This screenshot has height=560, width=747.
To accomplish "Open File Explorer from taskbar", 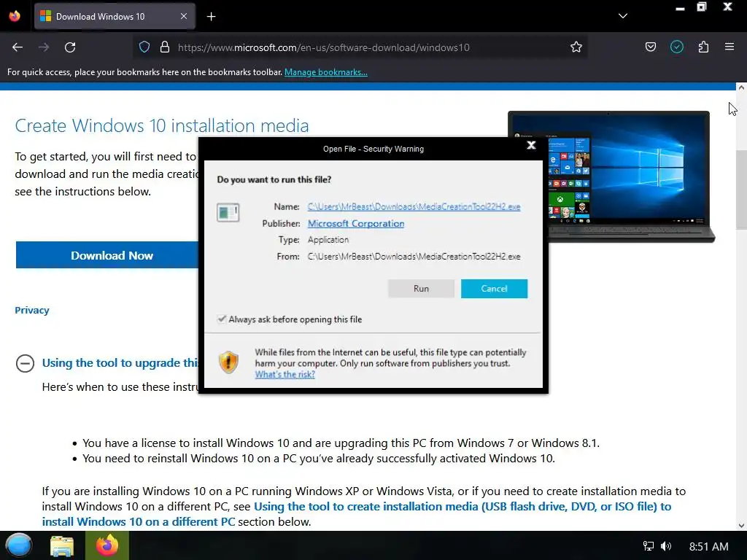I will (62, 546).
